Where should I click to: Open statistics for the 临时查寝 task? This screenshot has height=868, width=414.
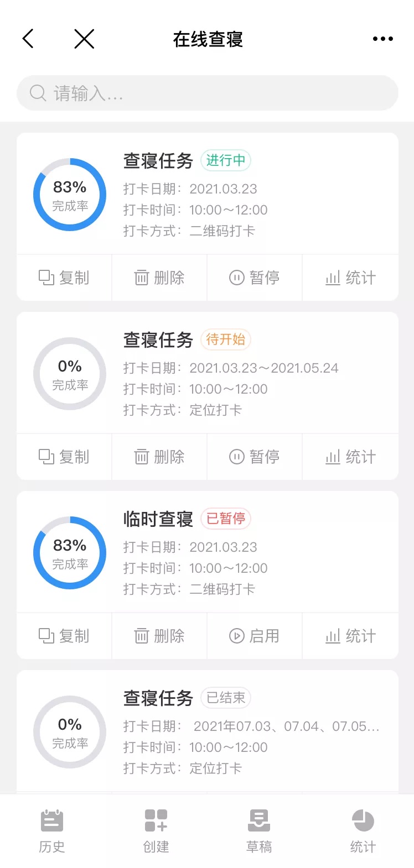point(350,636)
